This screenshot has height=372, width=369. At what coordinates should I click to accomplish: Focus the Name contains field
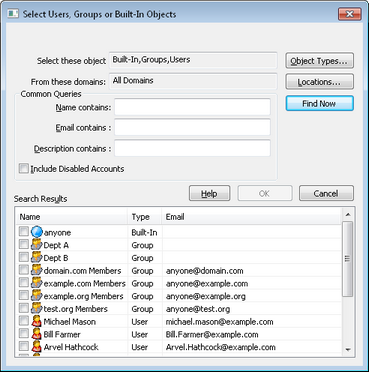click(x=192, y=107)
